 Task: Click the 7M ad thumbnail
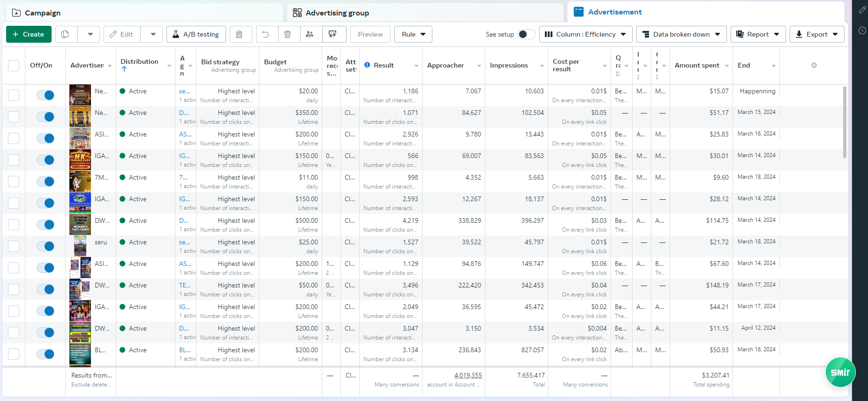tap(80, 182)
